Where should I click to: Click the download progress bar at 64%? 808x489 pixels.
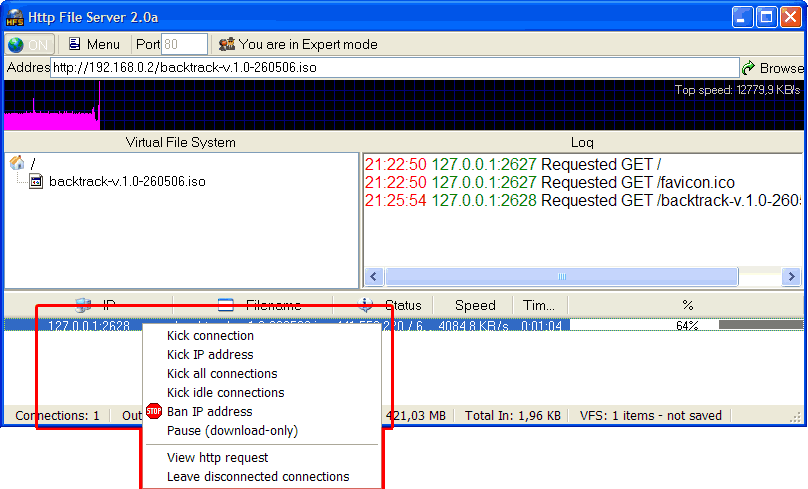coord(686,325)
